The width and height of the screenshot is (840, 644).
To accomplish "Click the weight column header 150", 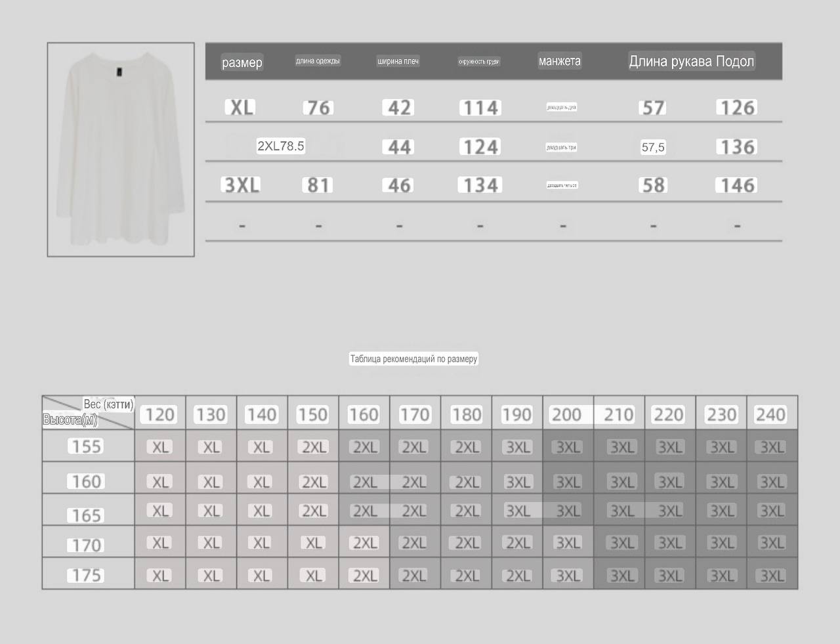I will pos(312,414).
